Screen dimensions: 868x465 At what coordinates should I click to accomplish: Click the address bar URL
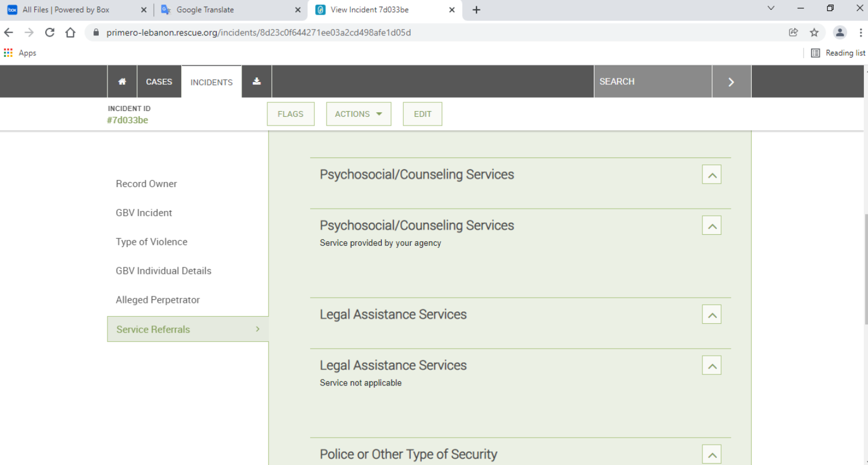[x=259, y=33]
